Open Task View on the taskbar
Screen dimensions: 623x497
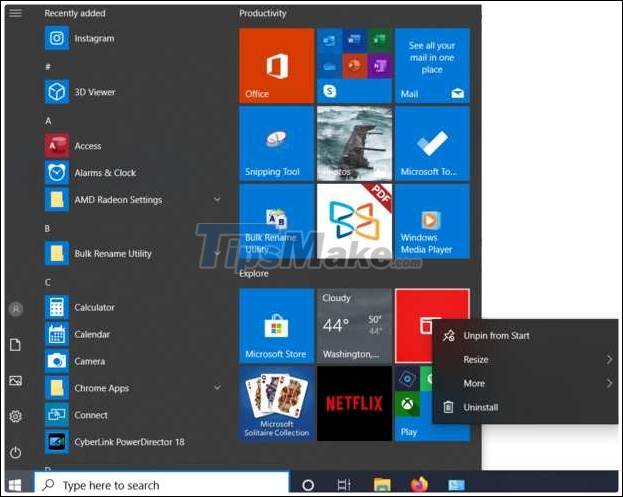tap(344, 485)
